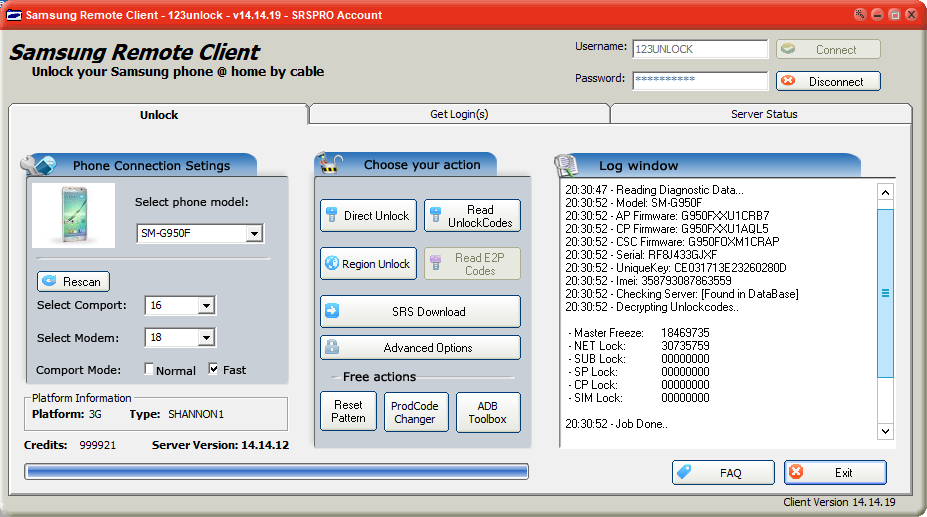Switch to the Get Login(s) tab
927x517 pixels.
click(x=459, y=114)
